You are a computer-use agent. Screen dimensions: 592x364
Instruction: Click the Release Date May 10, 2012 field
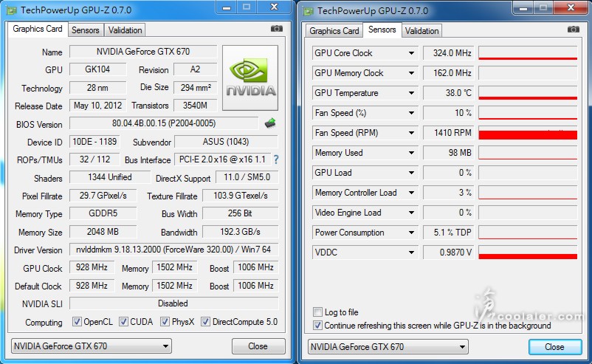97,106
